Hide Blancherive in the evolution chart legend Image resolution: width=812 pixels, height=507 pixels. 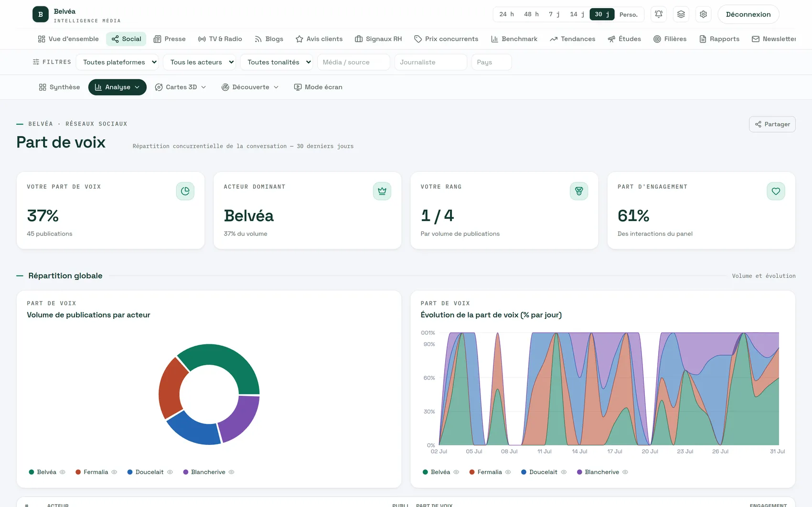625,472
